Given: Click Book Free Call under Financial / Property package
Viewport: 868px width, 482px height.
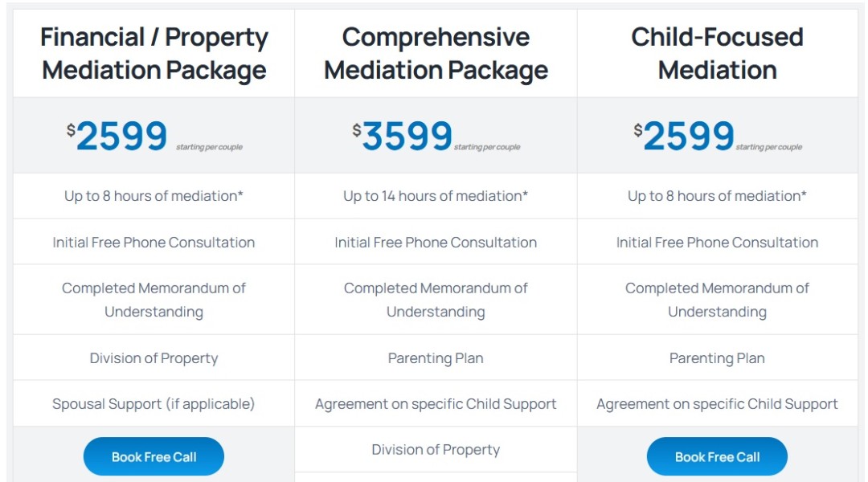Looking at the screenshot, I should [154, 456].
